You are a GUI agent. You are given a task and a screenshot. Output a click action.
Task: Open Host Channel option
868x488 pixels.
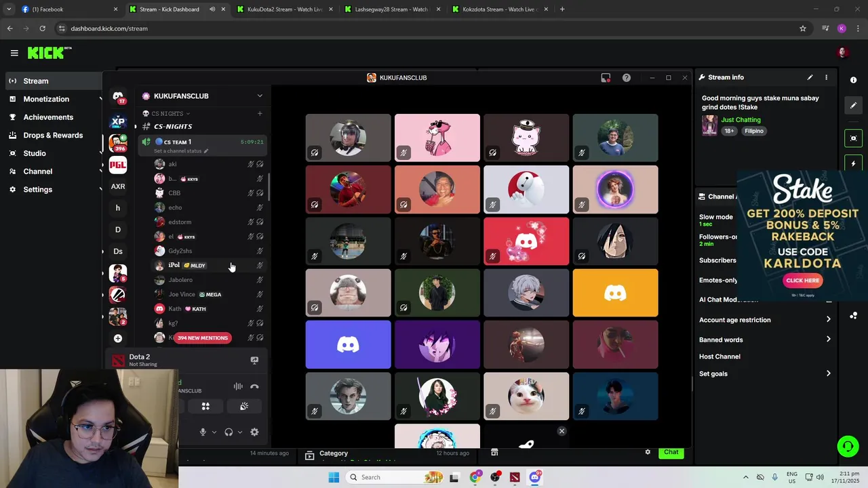pyautogui.click(x=719, y=357)
